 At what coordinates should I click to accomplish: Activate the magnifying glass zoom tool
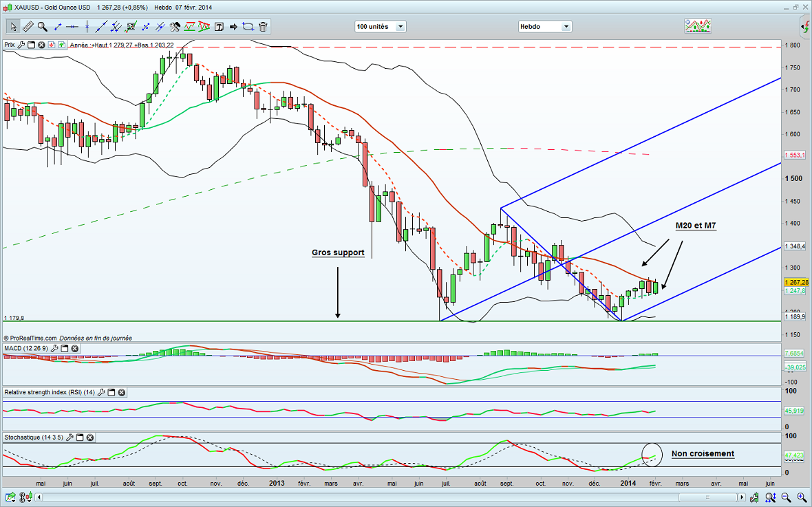(x=43, y=27)
